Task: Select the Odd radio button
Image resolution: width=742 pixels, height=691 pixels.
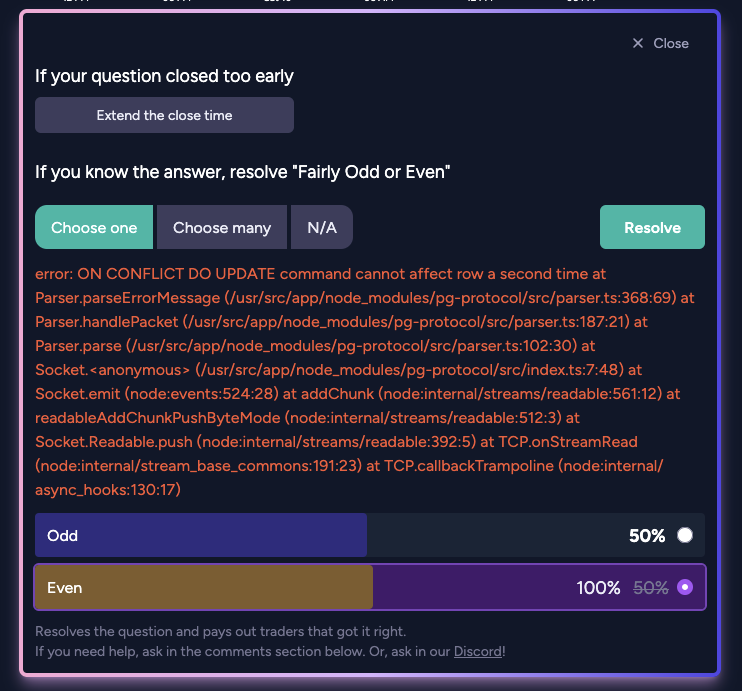Action: tap(685, 535)
